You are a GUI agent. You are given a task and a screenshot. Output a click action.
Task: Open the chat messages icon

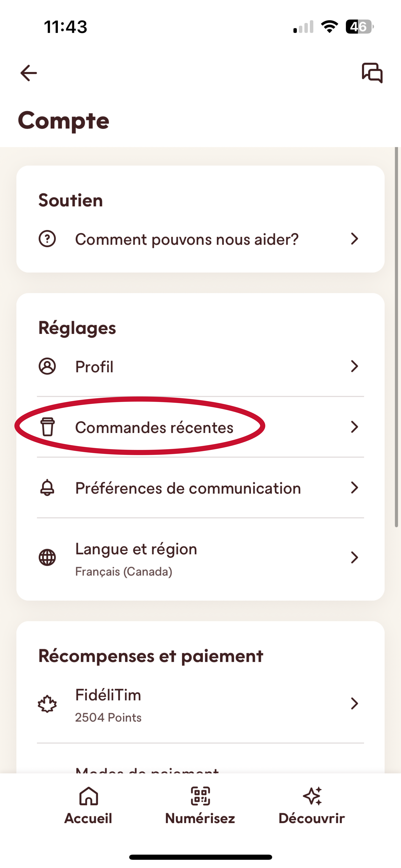372,73
